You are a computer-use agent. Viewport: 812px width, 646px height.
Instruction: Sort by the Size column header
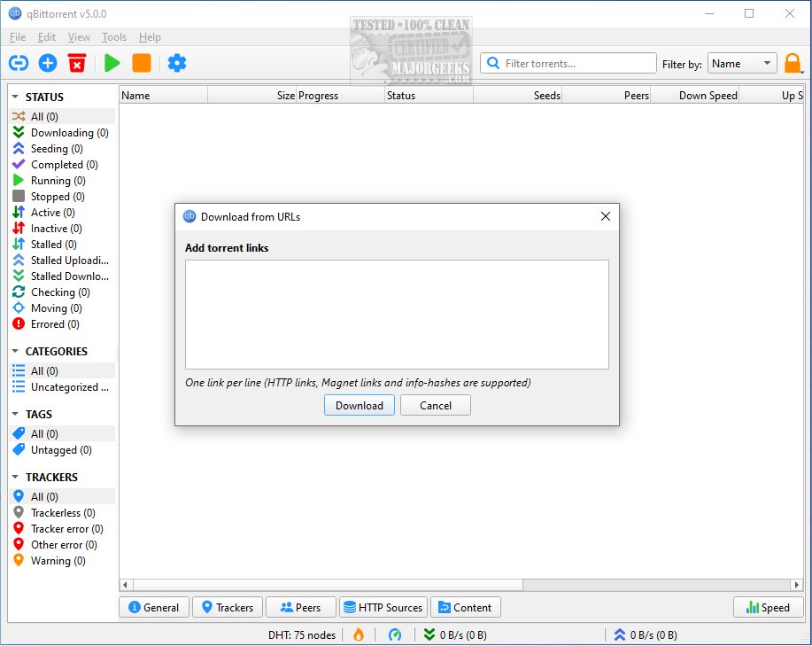point(252,96)
